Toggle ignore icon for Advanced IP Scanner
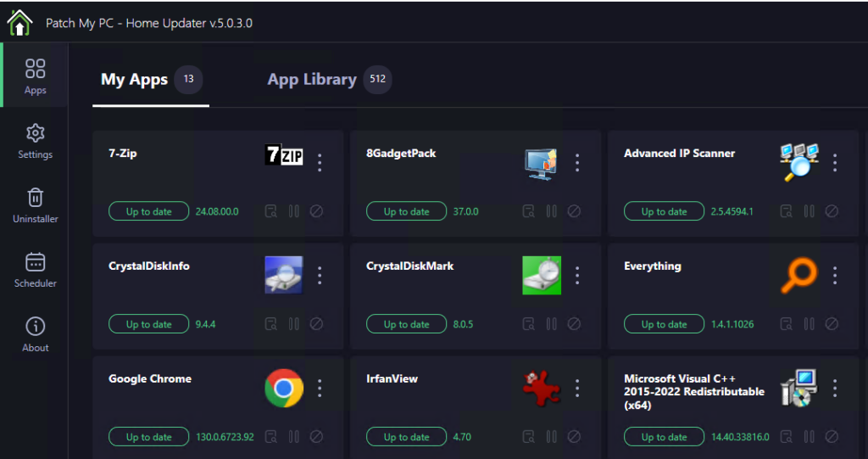The height and width of the screenshot is (459, 868). (x=832, y=211)
